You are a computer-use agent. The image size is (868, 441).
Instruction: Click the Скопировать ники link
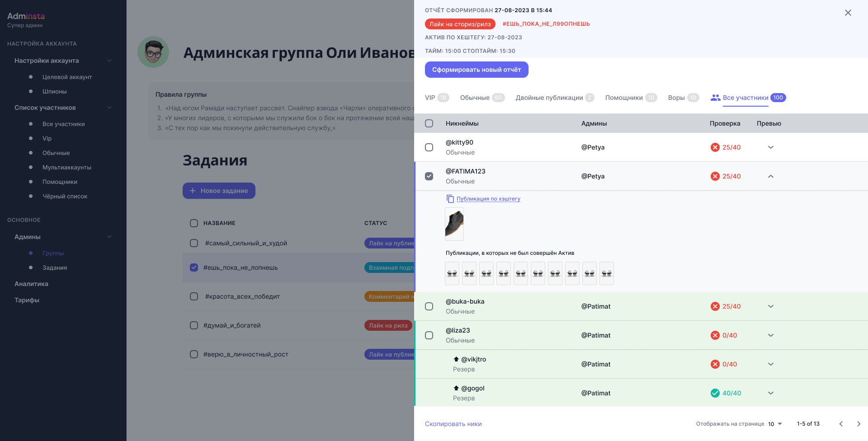pos(453,424)
